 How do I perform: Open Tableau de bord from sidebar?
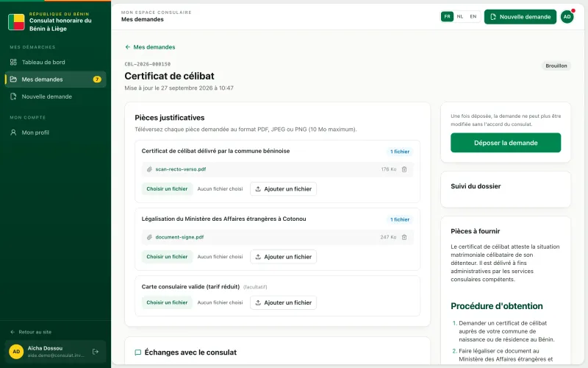(x=55, y=62)
